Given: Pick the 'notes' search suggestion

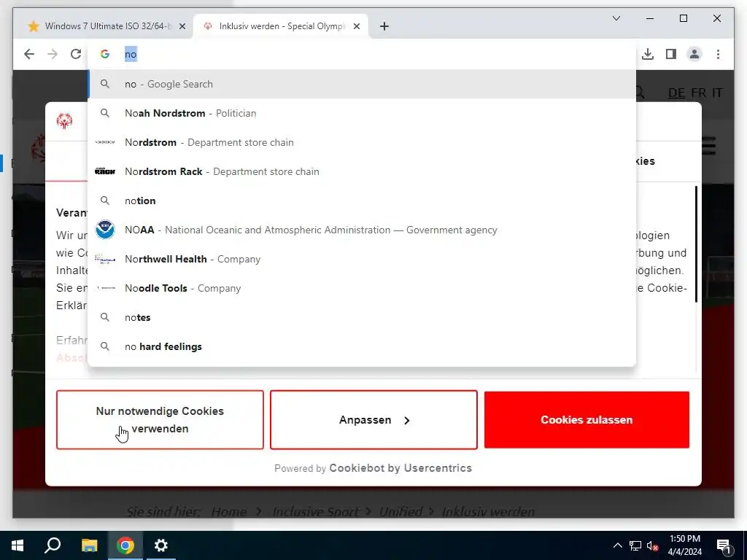Looking at the screenshot, I should pos(362,318).
